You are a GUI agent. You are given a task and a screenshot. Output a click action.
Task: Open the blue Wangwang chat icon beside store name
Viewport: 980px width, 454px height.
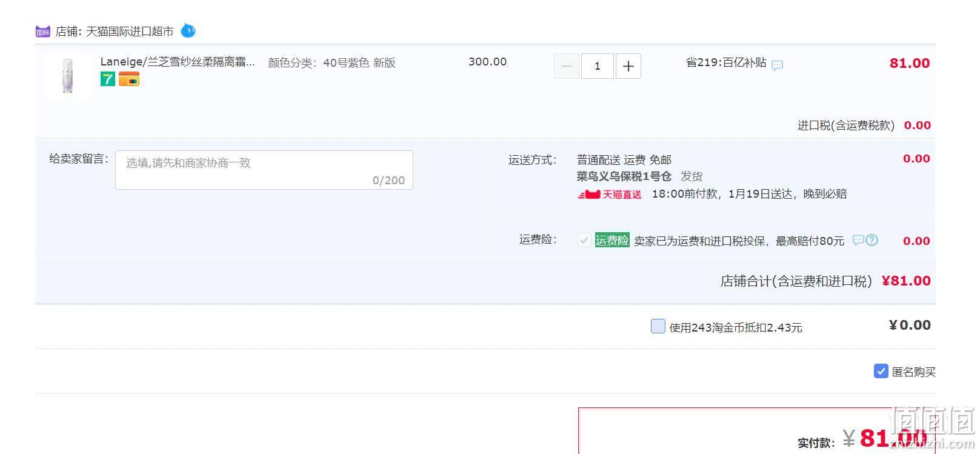pos(188,30)
